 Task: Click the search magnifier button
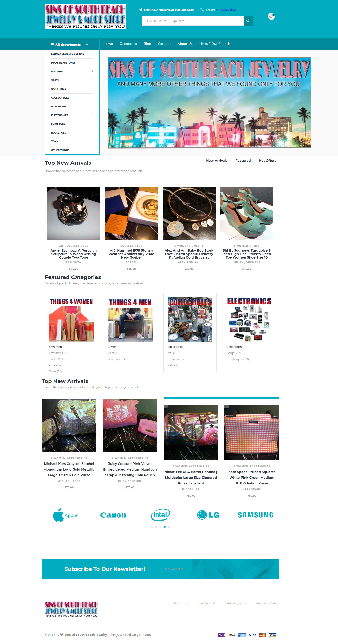[248, 21]
